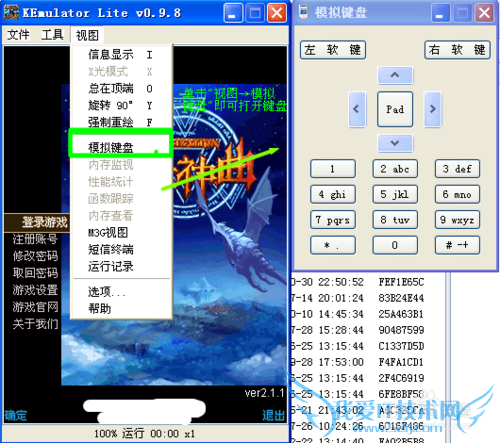Viewport: 500px width, 443px height.
Task: Click the 2F4C6919 value in background list
Action: (x=401, y=378)
